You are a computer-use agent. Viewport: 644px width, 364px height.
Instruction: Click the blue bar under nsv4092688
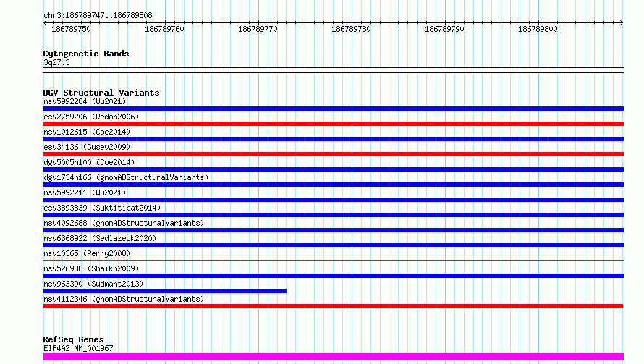point(333,230)
